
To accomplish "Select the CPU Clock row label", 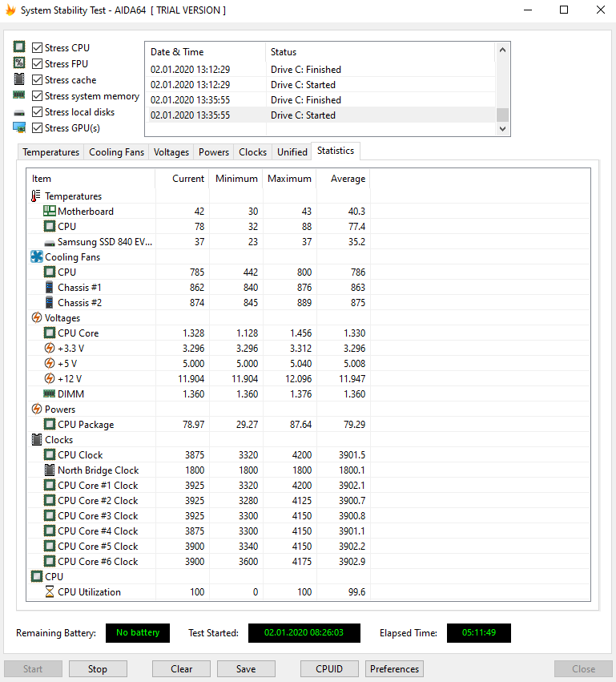I will (80, 455).
